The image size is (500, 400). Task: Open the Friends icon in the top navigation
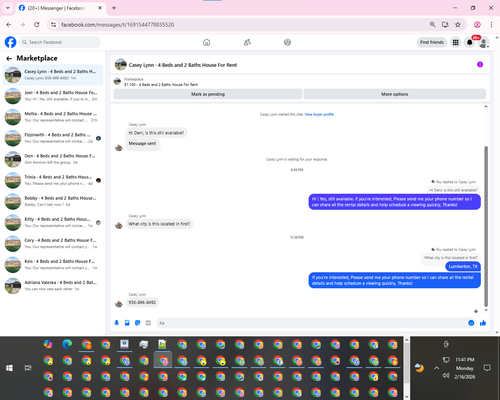(x=247, y=42)
